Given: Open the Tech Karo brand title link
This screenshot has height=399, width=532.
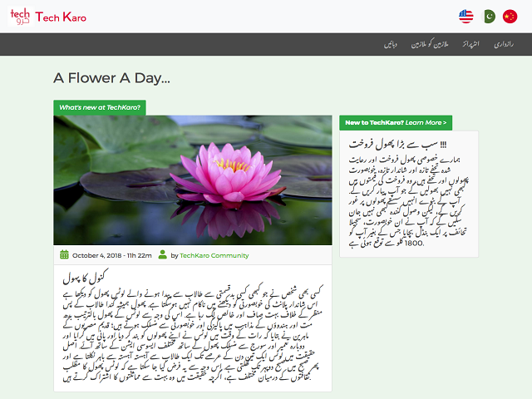Looking at the screenshot, I should coord(61,17).
